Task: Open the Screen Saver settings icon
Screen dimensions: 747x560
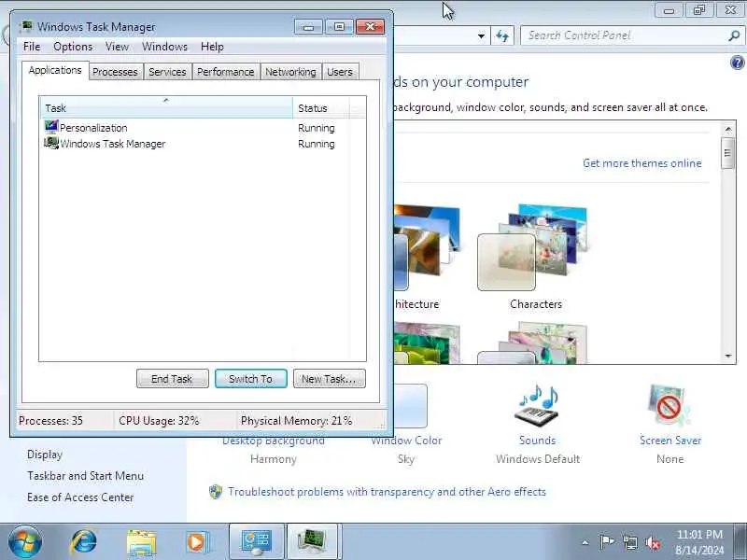Action: point(669,406)
